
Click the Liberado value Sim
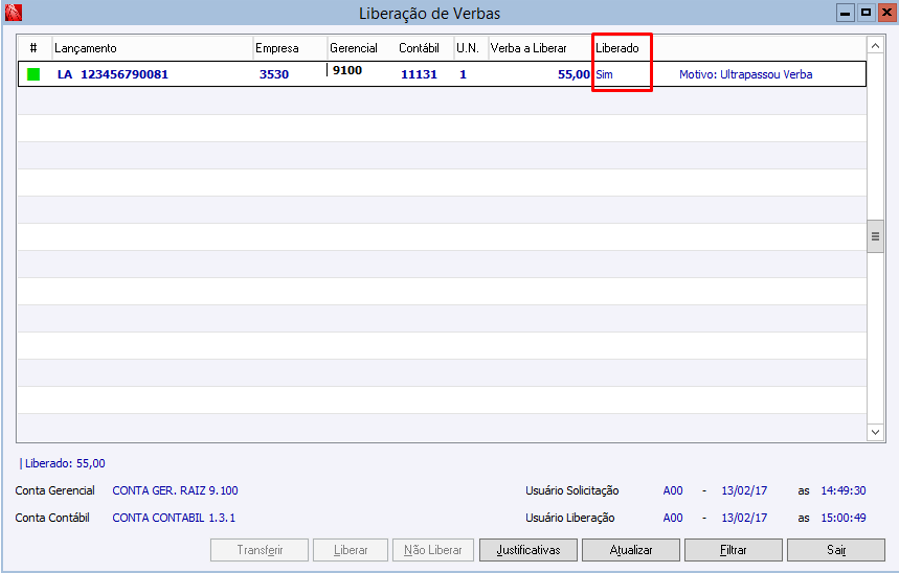click(x=604, y=75)
